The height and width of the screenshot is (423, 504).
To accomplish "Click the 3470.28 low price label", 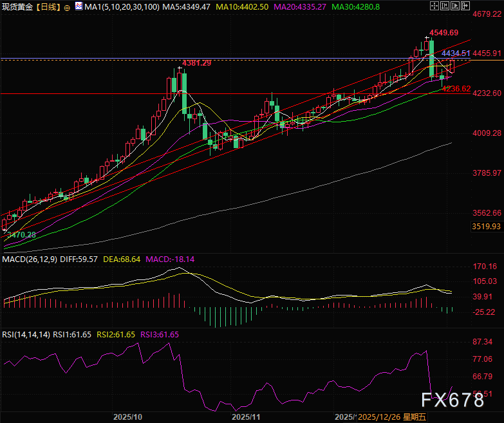I will pos(21,236).
